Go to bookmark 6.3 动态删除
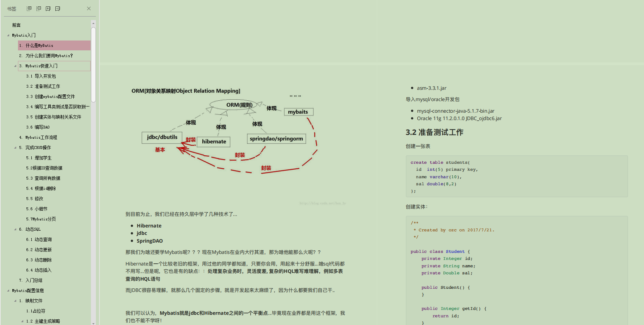The height and width of the screenshot is (325, 644). click(x=39, y=260)
